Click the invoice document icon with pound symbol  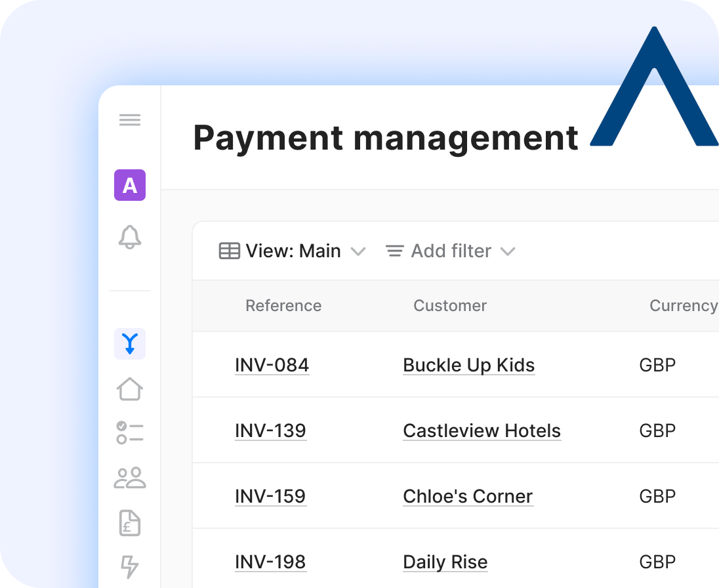pyautogui.click(x=130, y=523)
